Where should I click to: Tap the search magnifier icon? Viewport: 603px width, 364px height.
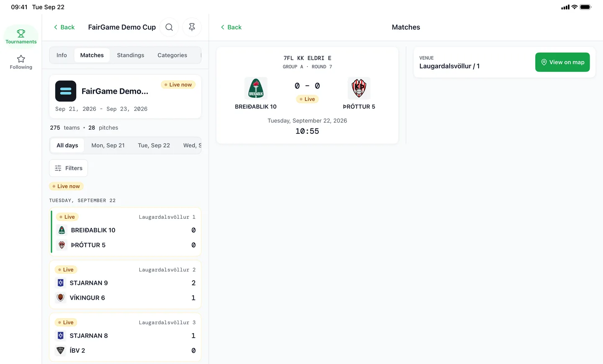169,27
